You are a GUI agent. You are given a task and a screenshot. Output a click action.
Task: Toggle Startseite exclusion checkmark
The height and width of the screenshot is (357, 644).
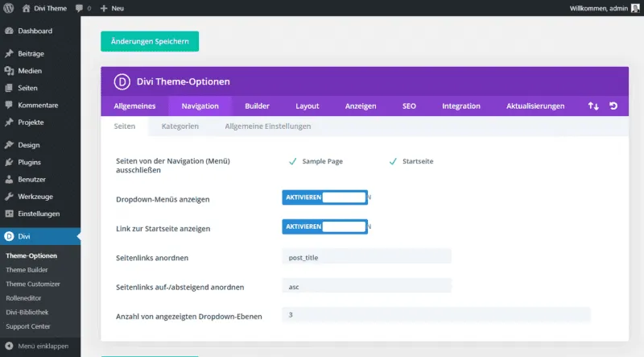tap(393, 161)
